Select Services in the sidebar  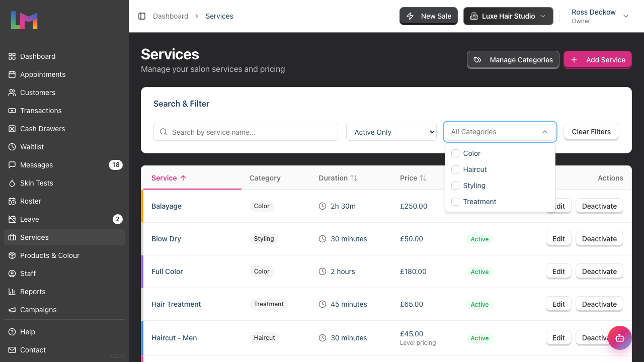tap(64, 237)
